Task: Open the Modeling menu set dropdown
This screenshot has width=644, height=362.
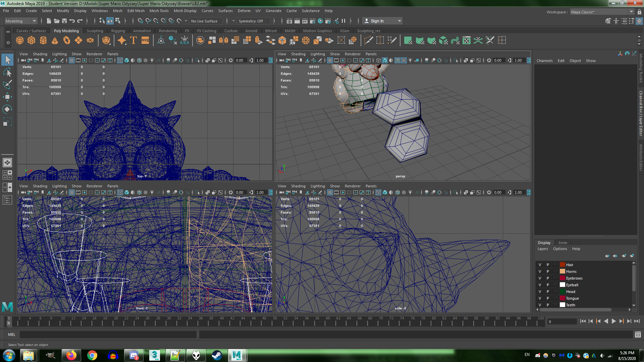Action: tap(21, 21)
